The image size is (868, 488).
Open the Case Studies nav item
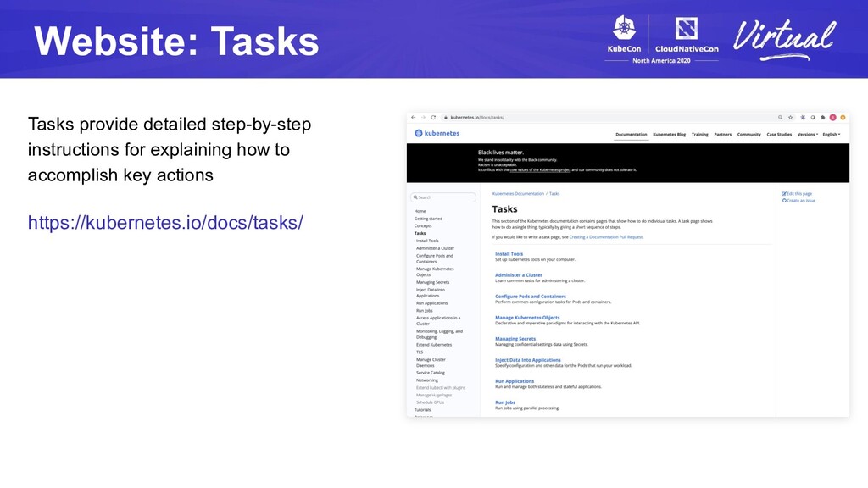tap(779, 135)
